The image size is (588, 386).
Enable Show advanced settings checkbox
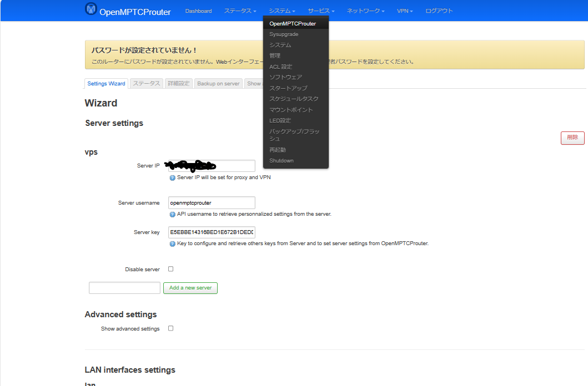point(170,328)
